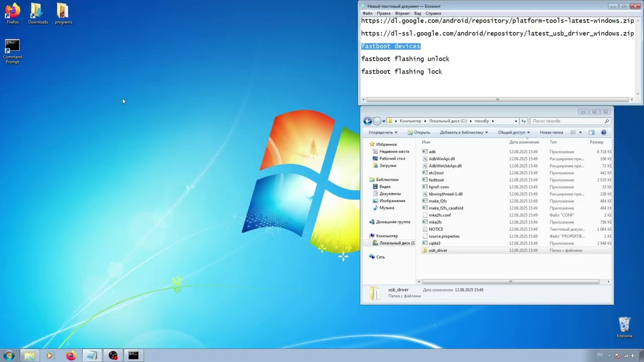The height and width of the screenshot is (362, 644).
Task: Open Firefox from the taskbar
Action: coord(71,355)
